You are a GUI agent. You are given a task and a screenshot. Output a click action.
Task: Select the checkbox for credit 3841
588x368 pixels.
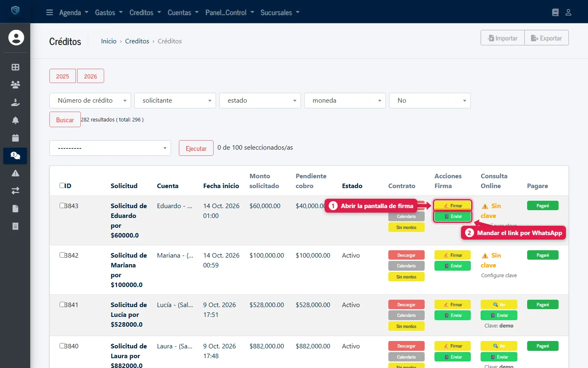pos(62,305)
